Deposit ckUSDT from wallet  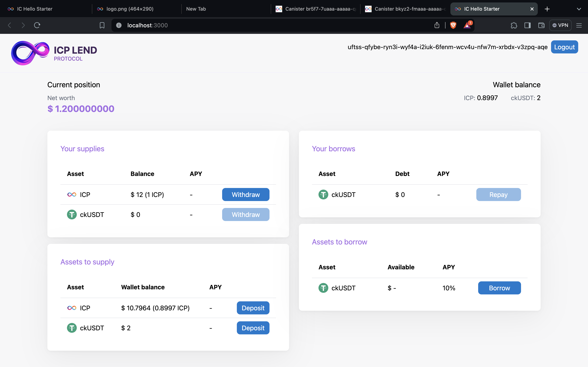[x=253, y=328]
